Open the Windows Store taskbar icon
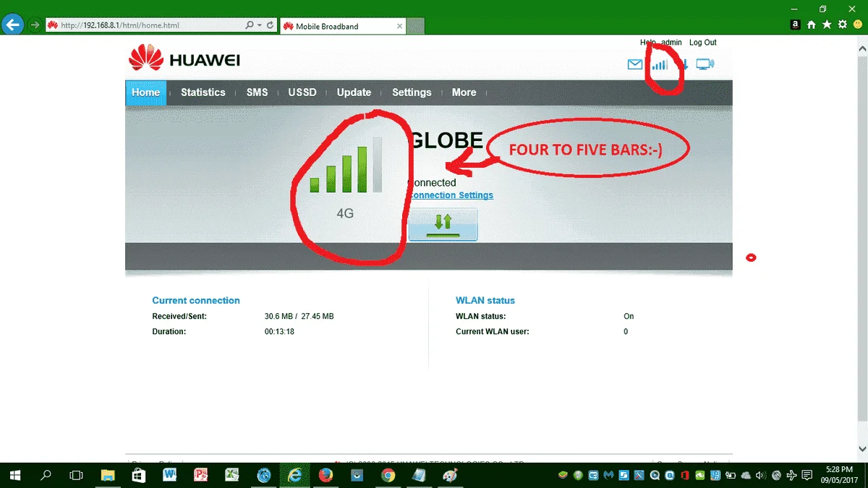868x488 pixels. [x=139, y=475]
